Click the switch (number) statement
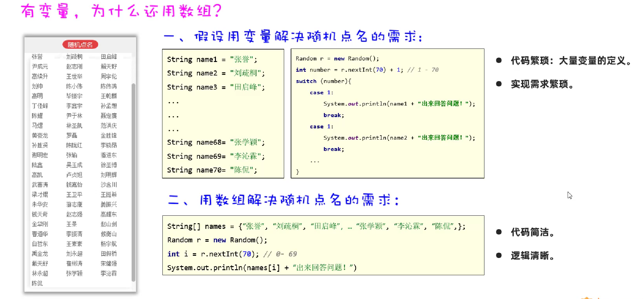 [x=323, y=81]
